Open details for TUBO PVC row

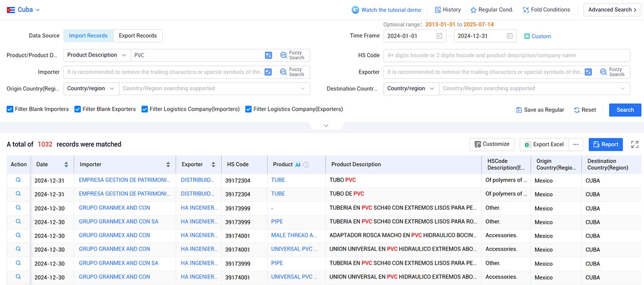pyautogui.click(x=18, y=180)
